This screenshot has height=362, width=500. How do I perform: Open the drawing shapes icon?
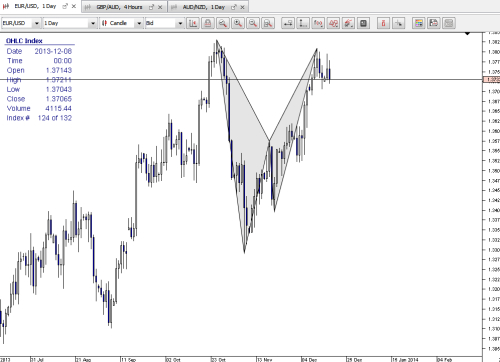333,23
